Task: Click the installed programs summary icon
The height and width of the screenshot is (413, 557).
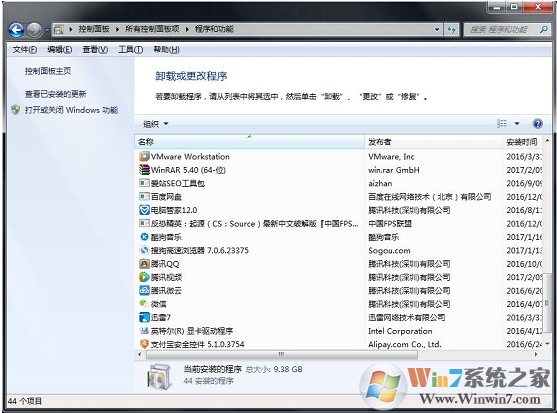Action: click(x=159, y=376)
